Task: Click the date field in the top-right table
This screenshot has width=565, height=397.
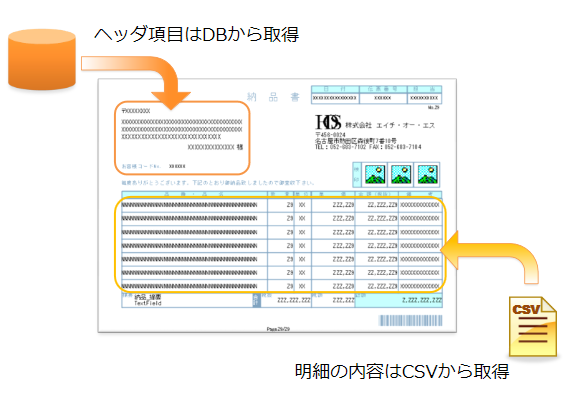Action: [335, 98]
